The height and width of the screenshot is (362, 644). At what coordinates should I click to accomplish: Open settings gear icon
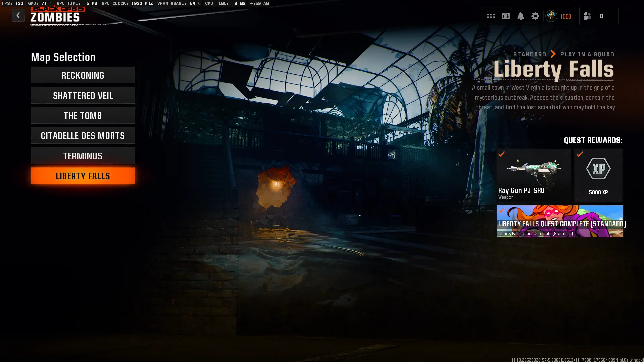click(x=535, y=16)
